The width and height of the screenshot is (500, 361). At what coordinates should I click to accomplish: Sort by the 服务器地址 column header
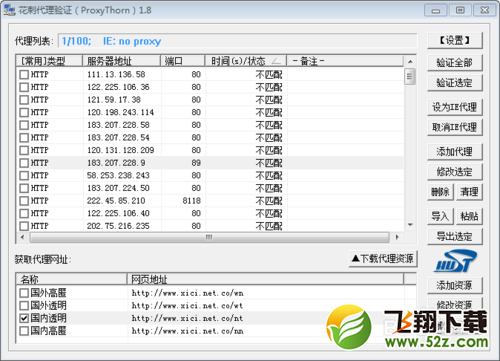tap(122, 61)
